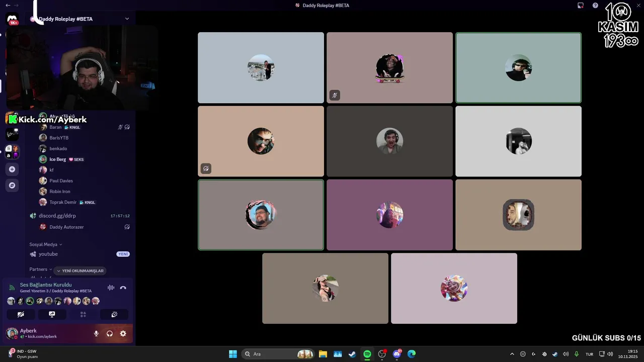644x362 pixels.
Task: Disconnect from the voice call
Action: click(123, 288)
